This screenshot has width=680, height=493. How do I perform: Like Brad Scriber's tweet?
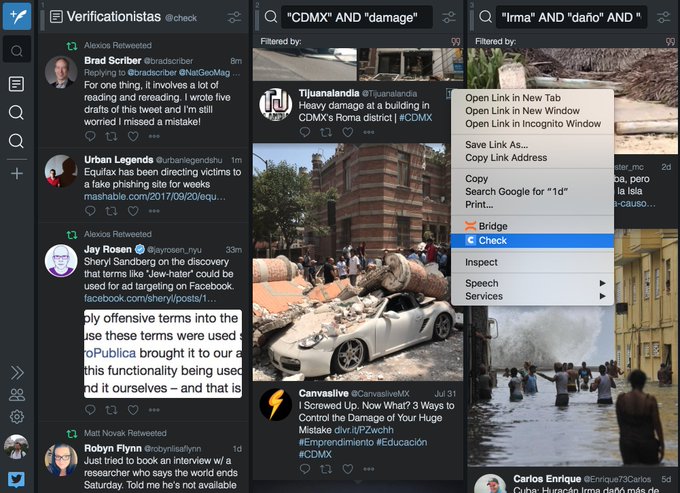(133, 136)
